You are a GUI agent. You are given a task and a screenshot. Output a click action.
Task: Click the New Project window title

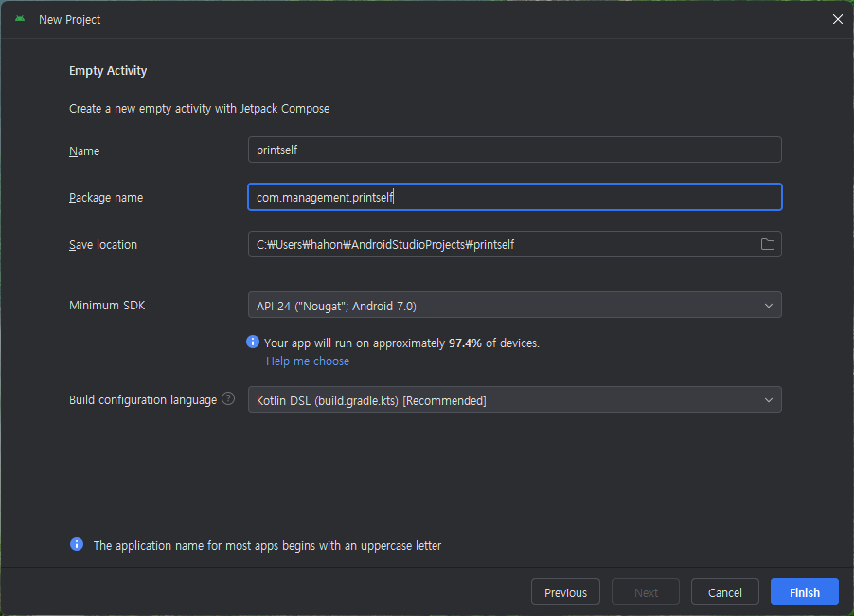click(x=70, y=20)
